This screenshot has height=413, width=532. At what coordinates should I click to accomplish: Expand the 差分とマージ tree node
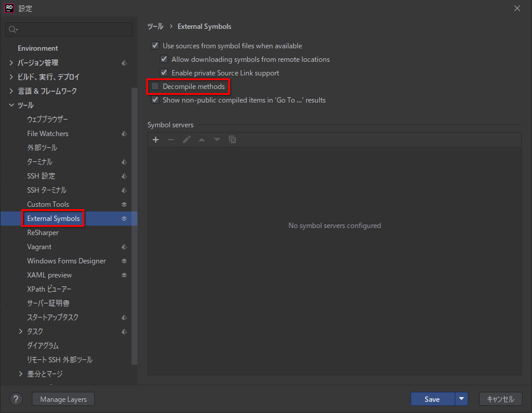(x=21, y=374)
